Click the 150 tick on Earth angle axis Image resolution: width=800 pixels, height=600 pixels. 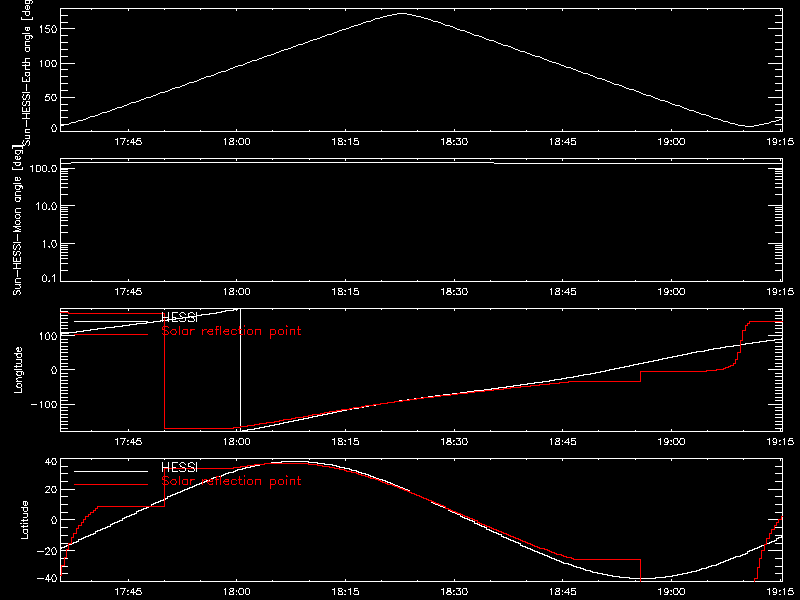[48, 29]
